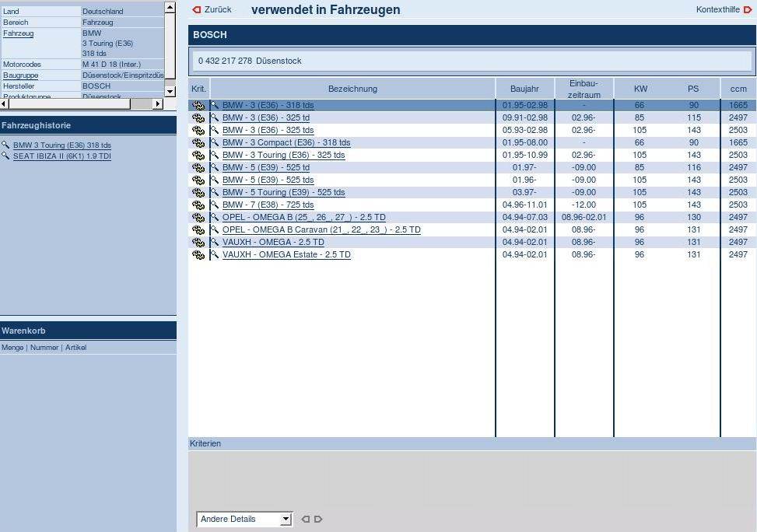Go to next details with right arrow

pyautogui.click(x=318, y=520)
